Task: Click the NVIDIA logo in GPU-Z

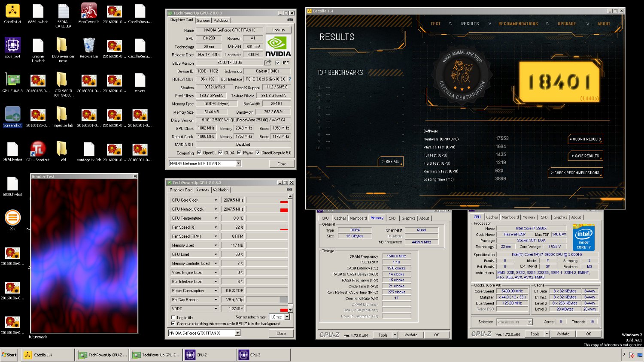Action: [x=278, y=46]
